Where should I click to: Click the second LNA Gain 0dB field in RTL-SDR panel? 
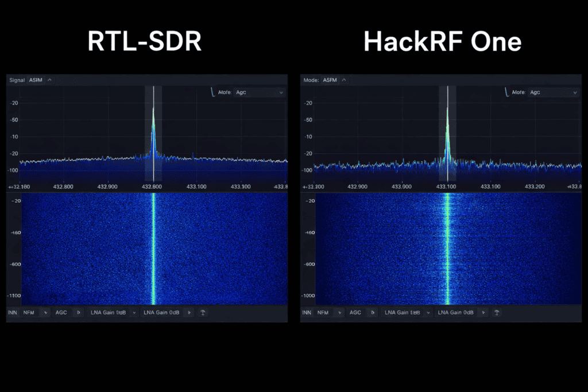click(161, 312)
